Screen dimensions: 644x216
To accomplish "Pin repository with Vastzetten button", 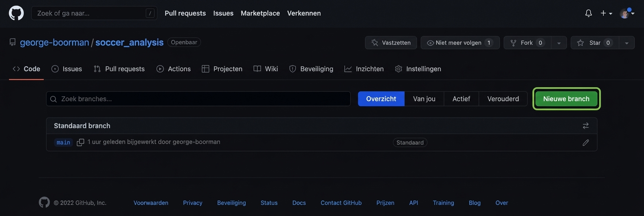I will point(391,43).
